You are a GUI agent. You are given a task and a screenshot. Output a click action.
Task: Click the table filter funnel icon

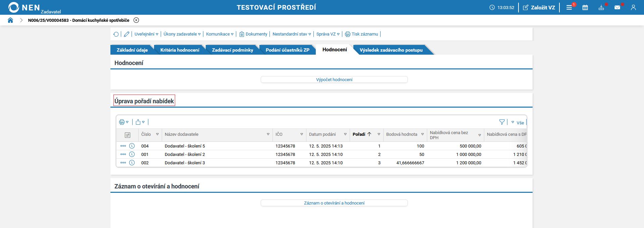tap(502, 122)
